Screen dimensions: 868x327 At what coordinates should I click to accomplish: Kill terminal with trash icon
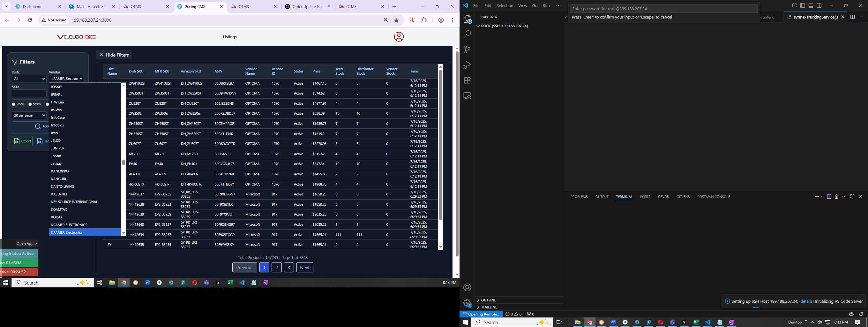836,196
